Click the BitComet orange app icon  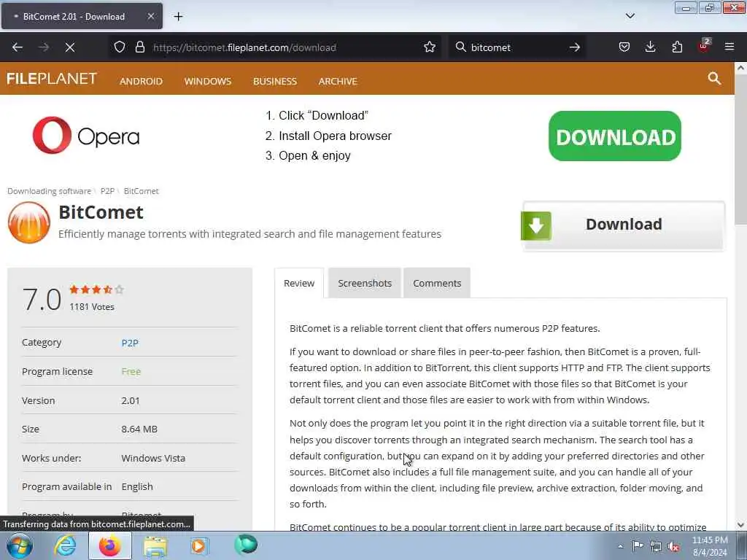(29, 222)
